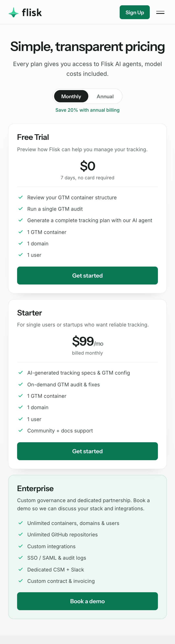Screen dimensions: 175x644
Task: Click checkmark beside Dedicated CSM + Slack
Action: pos(21,569)
